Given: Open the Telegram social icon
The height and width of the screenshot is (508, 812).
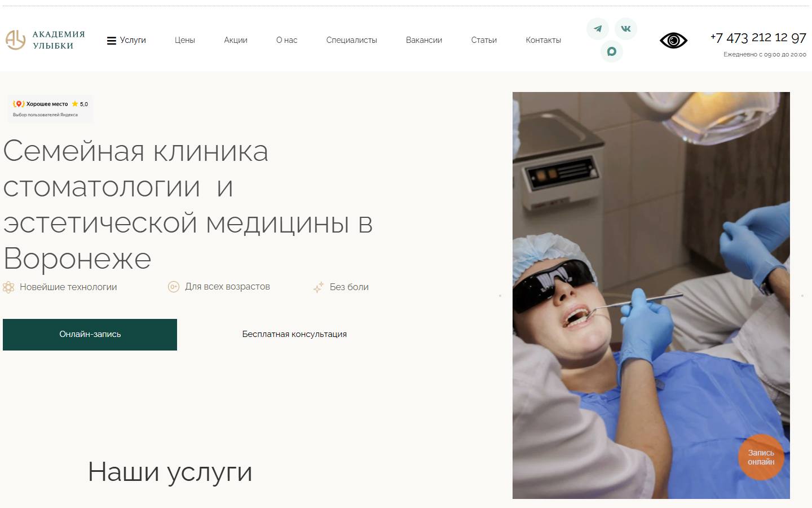Looking at the screenshot, I should click(598, 29).
